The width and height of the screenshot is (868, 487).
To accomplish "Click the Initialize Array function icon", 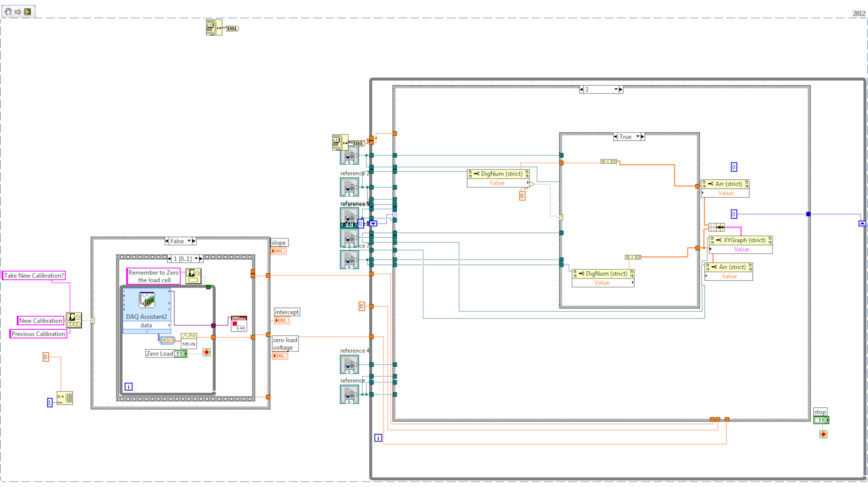I will point(65,398).
